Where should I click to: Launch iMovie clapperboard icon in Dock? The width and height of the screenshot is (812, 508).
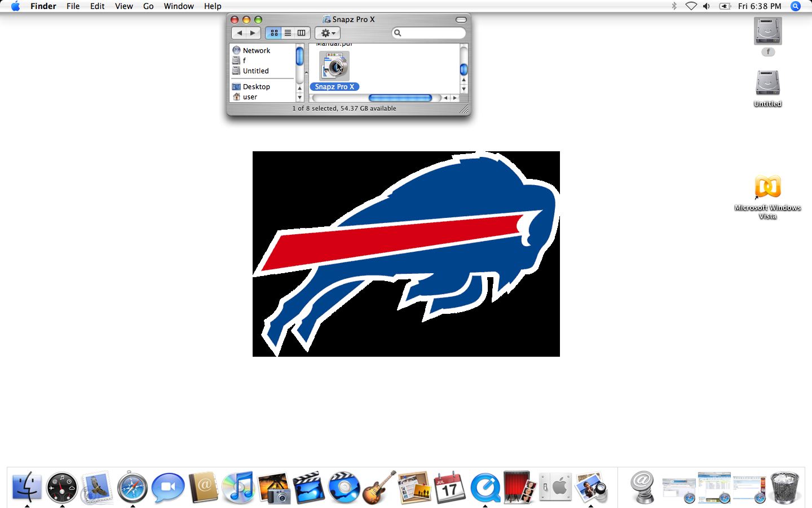309,488
